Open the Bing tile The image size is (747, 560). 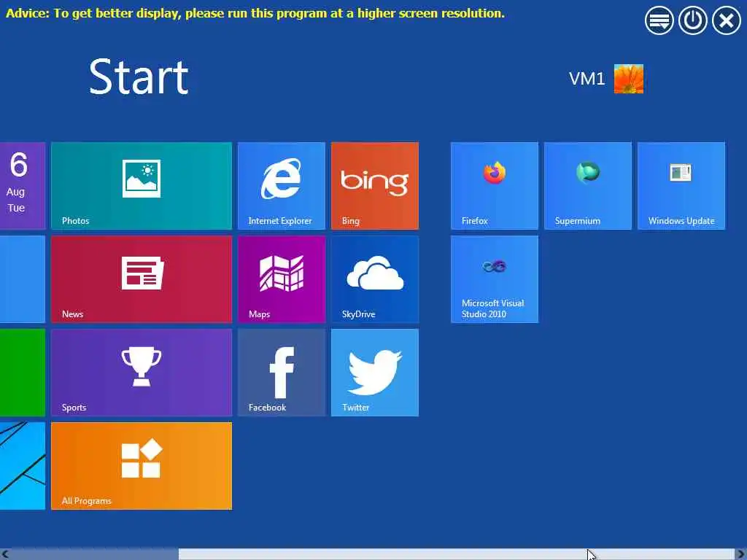(x=375, y=186)
